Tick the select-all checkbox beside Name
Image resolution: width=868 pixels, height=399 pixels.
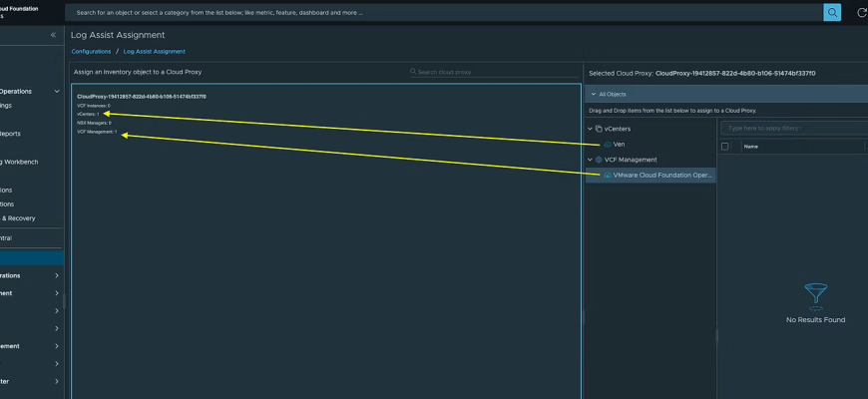725,147
